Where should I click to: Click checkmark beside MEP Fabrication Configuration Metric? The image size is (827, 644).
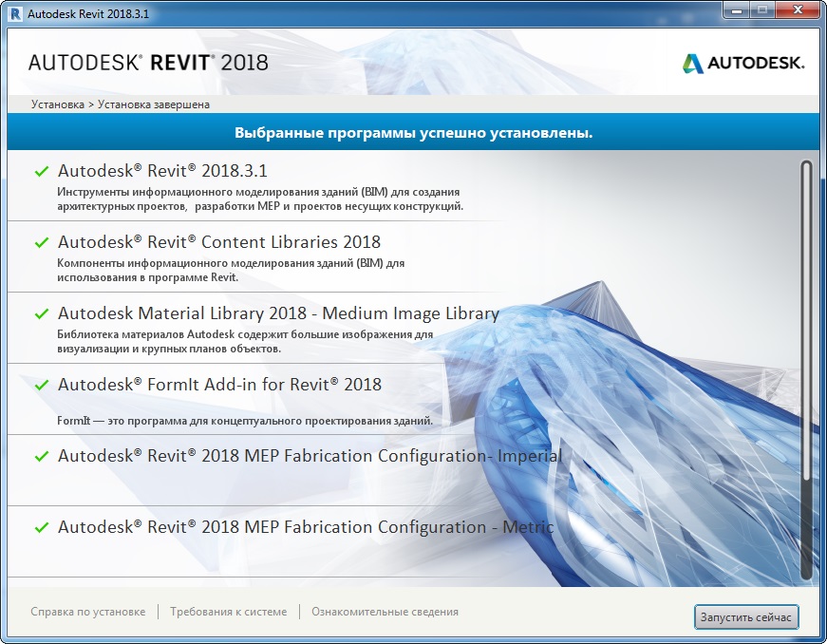click(41, 528)
